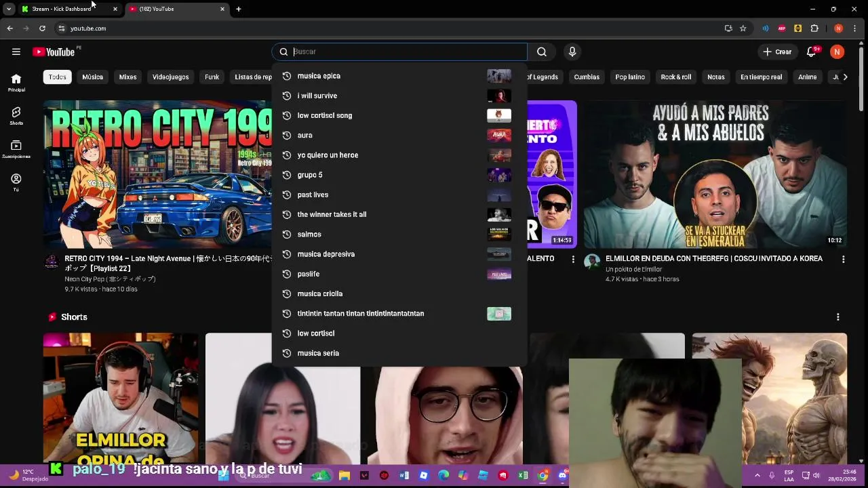Select the En tiempo real chip

point(761,77)
